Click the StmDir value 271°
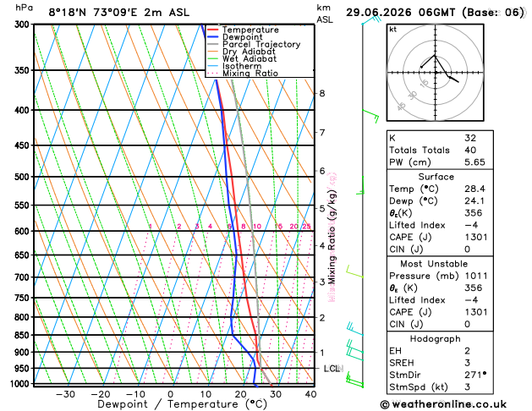 [x=475, y=375]
